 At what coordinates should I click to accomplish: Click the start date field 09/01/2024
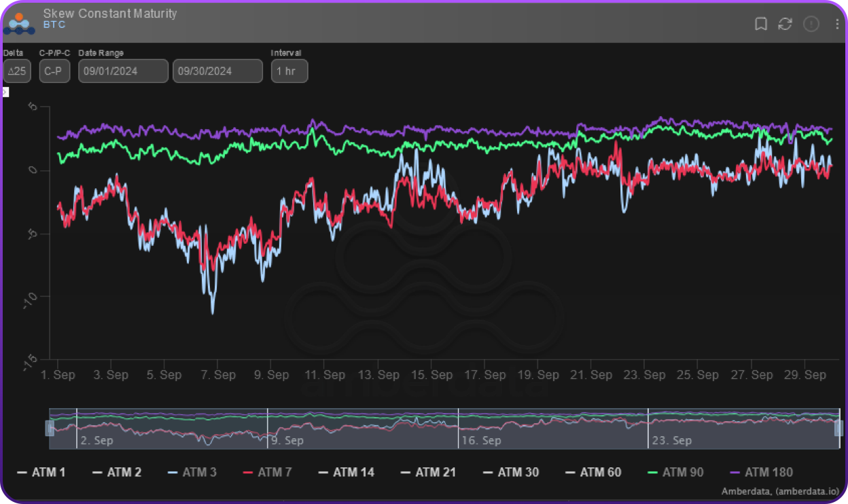click(123, 71)
